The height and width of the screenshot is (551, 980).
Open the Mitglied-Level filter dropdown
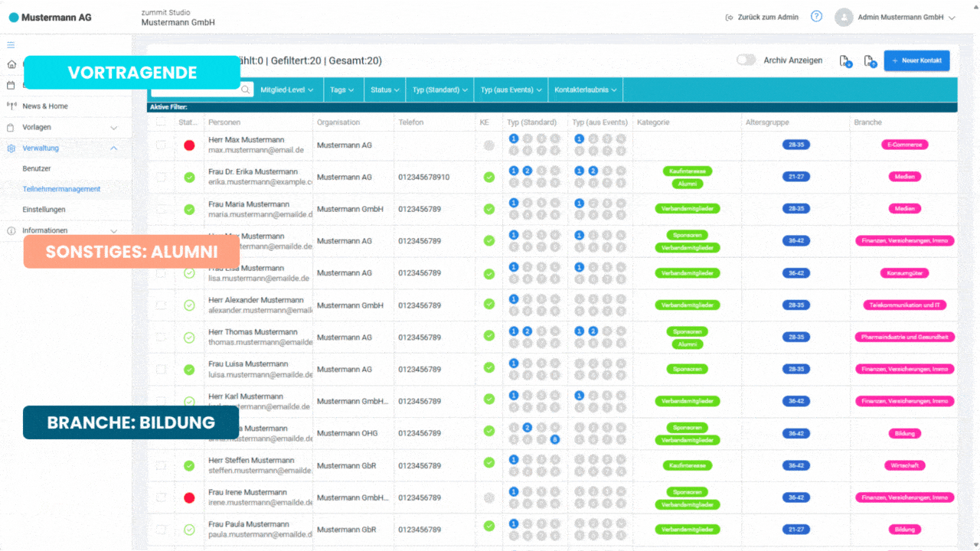pos(288,90)
